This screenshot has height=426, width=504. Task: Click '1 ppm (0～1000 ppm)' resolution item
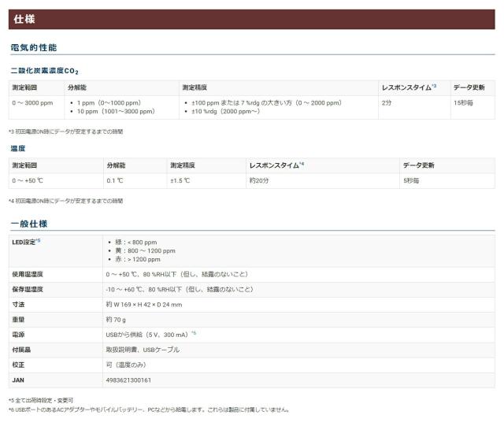point(109,103)
